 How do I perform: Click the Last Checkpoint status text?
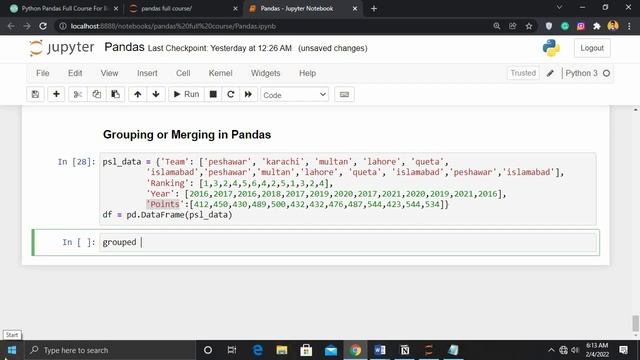click(220, 48)
